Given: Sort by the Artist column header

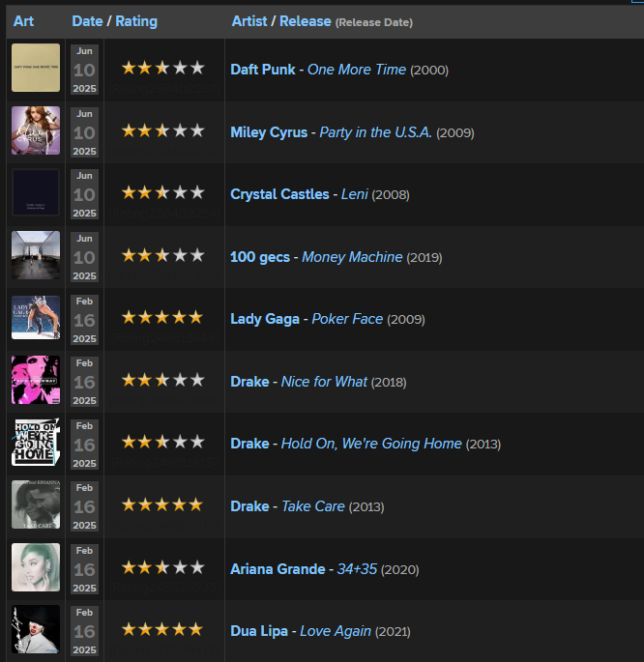Looking at the screenshot, I should coord(249,21).
